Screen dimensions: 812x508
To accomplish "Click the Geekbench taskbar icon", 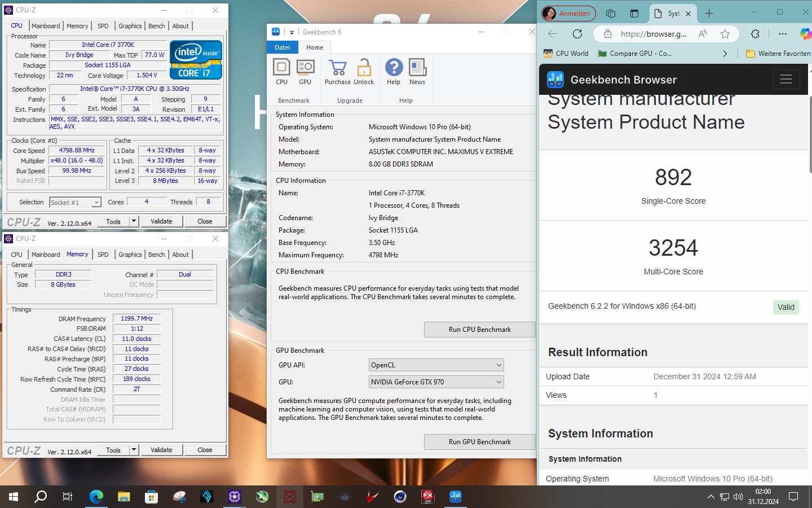I will [455, 497].
